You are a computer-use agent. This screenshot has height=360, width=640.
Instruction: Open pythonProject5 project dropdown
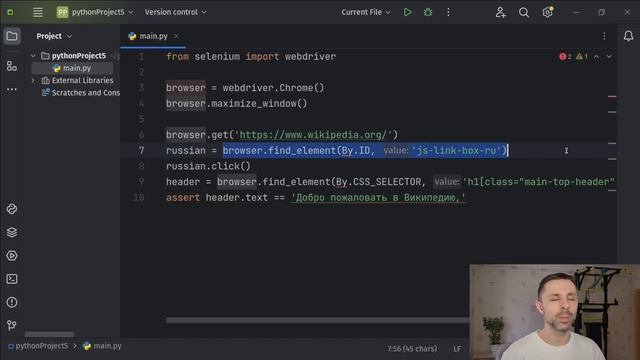[x=95, y=12]
